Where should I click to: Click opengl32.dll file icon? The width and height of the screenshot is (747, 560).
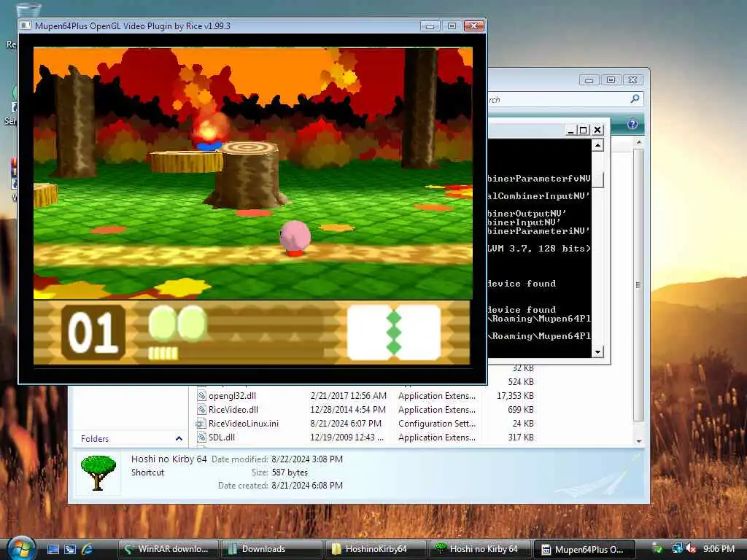pos(201,396)
